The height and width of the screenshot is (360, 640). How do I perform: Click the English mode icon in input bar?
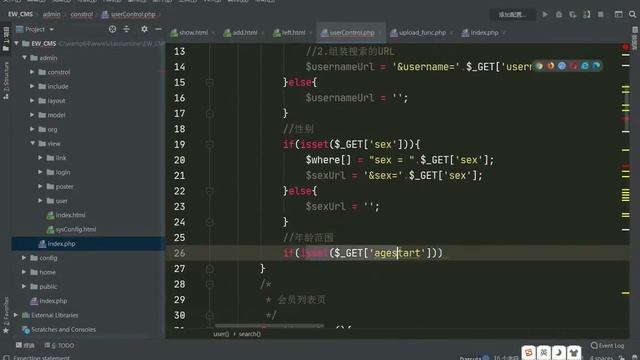(x=544, y=352)
